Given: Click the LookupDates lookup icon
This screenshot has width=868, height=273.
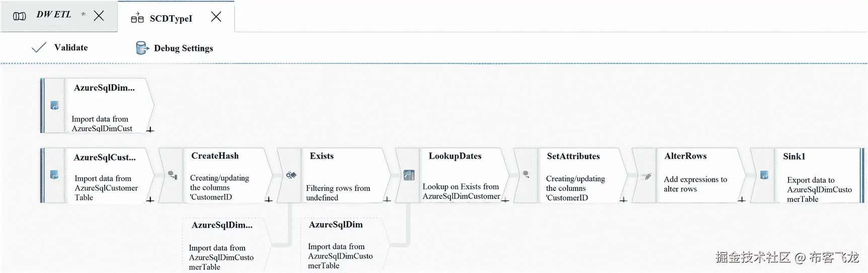Looking at the screenshot, I should (409, 175).
